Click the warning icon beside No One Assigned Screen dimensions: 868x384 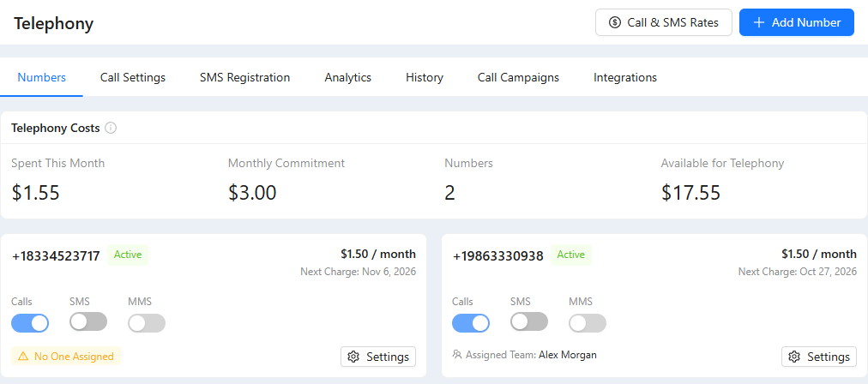click(22, 357)
